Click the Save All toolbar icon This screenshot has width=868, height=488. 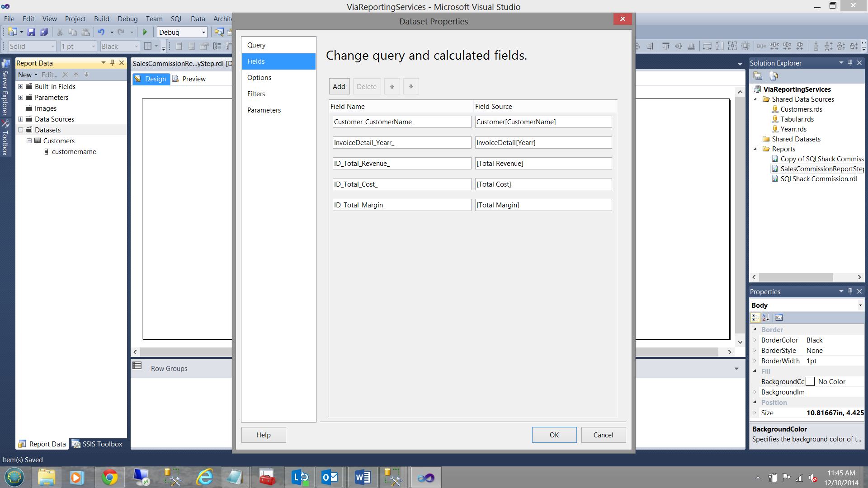click(44, 32)
